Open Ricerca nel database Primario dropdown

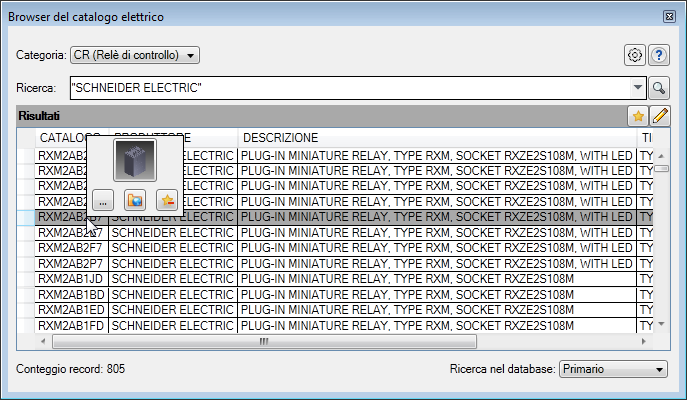click(x=613, y=369)
